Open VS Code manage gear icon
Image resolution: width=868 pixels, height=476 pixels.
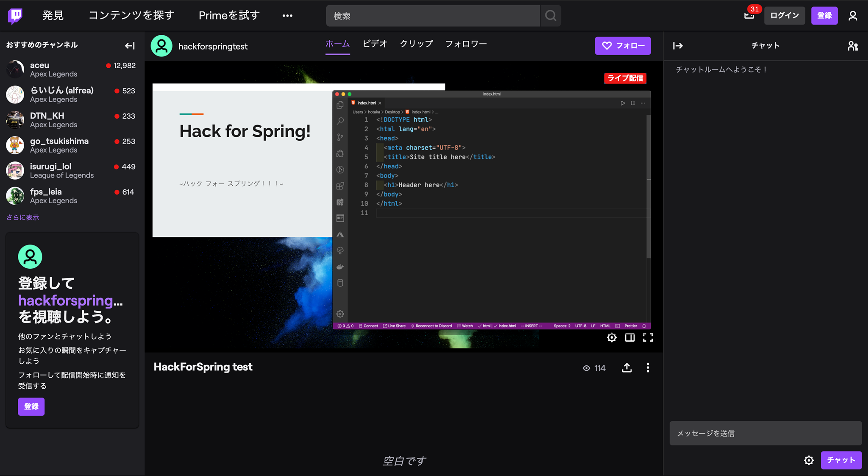point(340,314)
